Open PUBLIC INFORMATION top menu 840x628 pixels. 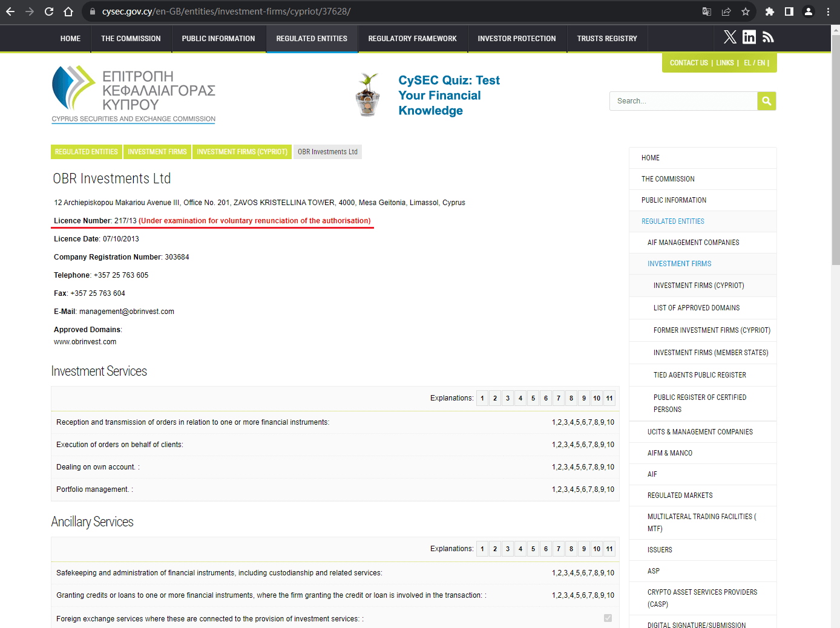pyautogui.click(x=218, y=39)
